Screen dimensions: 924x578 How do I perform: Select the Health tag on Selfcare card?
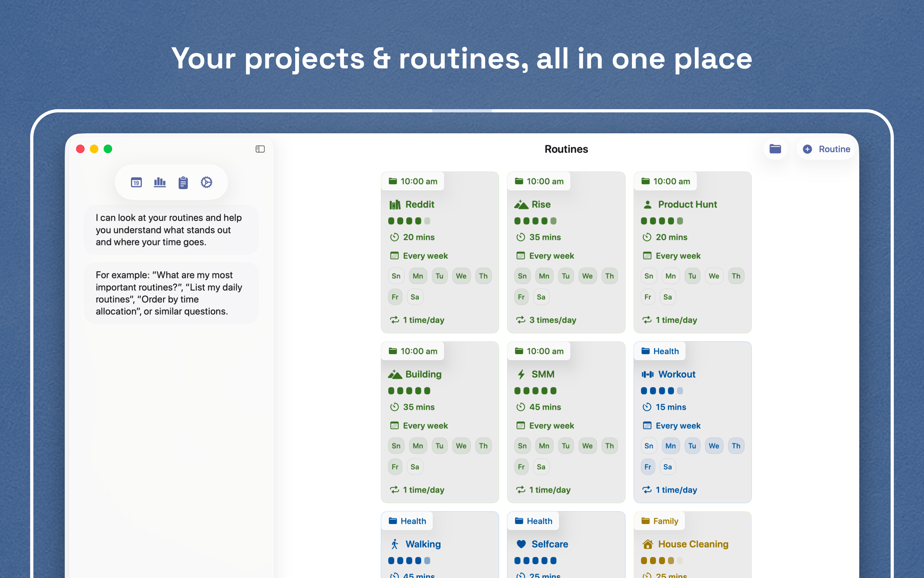point(534,521)
